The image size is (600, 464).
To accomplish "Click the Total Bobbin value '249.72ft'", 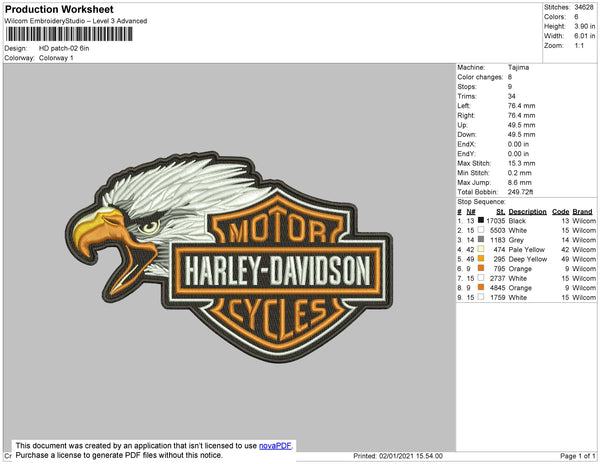I will [520, 192].
